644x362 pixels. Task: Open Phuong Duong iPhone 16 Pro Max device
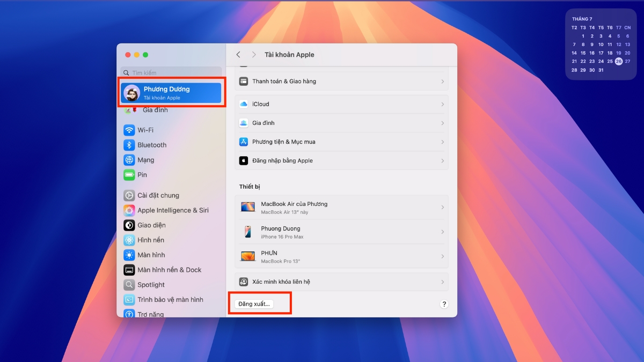tap(341, 232)
